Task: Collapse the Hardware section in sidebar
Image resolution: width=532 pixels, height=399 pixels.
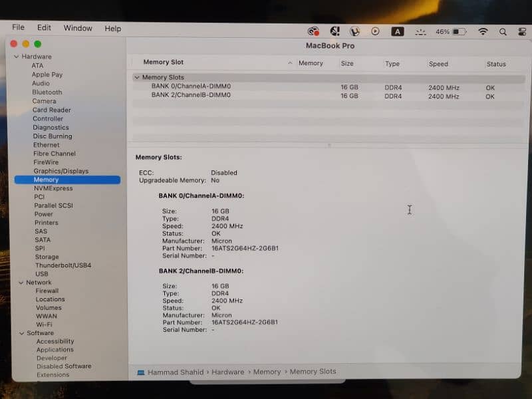Action: pyautogui.click(x=16, y=57)
